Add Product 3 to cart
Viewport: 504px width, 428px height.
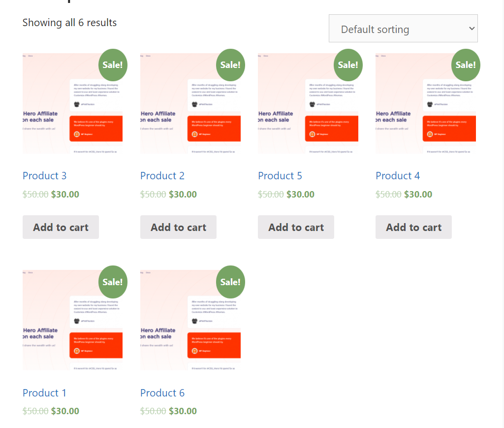pyautogui.click(x=61, y=227)
